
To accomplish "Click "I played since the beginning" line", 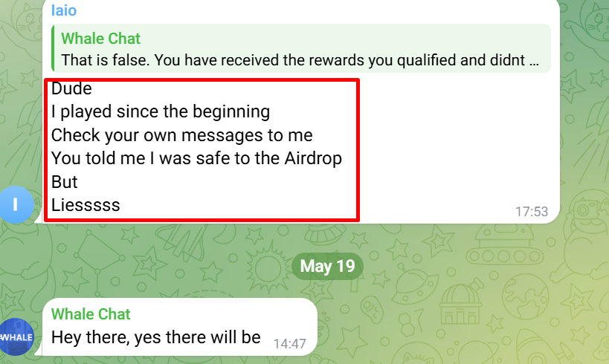I will click(x=161, y=111).
